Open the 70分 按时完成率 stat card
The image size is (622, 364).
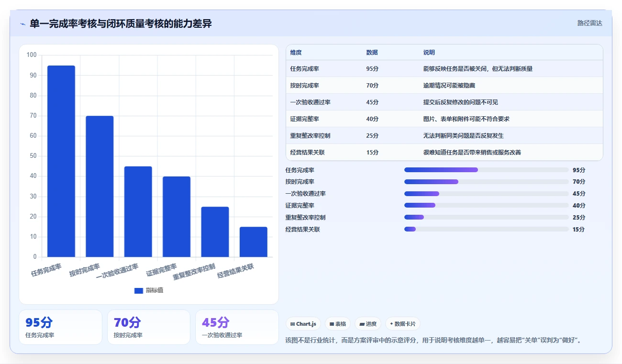point(149,327)
